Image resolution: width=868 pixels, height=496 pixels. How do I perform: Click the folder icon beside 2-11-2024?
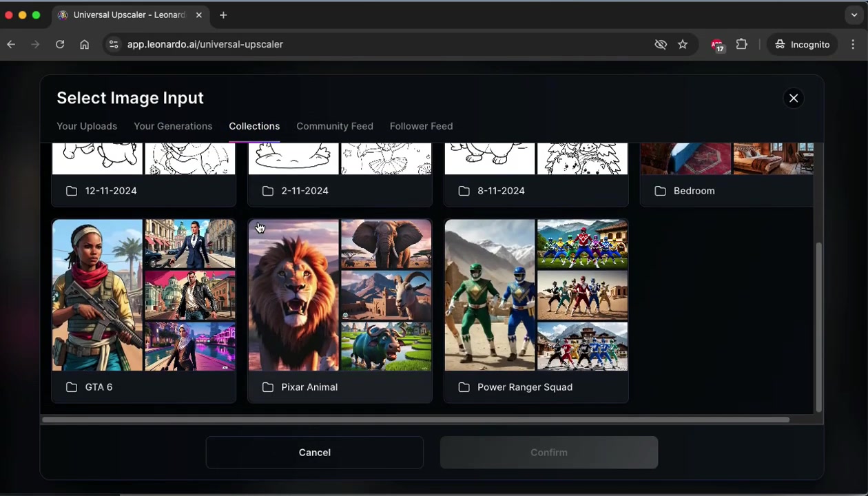pos(268,191)
